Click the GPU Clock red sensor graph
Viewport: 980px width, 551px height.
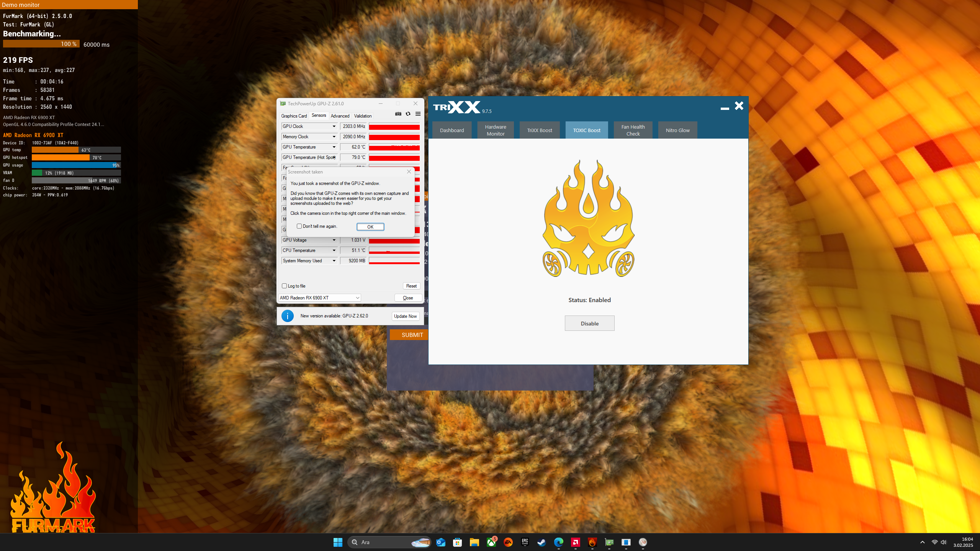click(394, 126)
